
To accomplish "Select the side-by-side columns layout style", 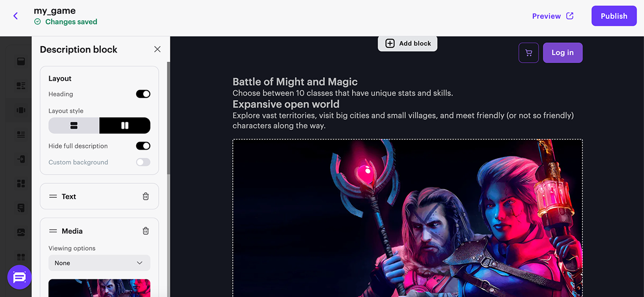I will pos(125,125).
